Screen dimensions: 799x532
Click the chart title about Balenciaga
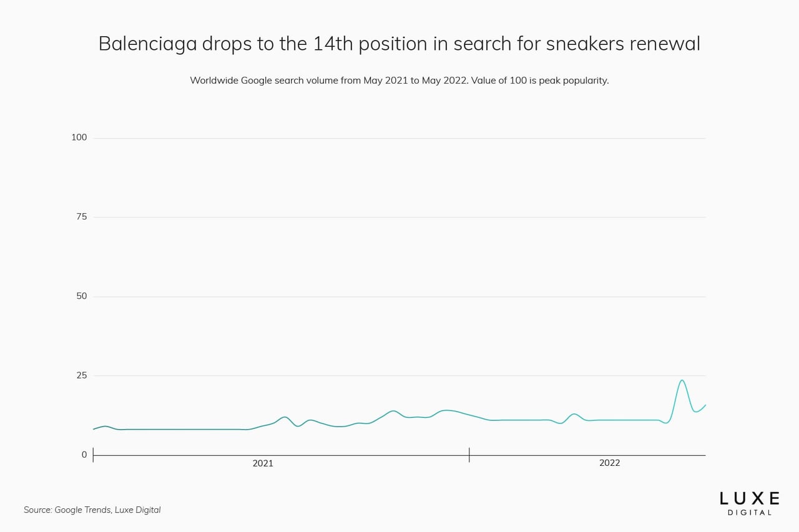[x=399, y=44]
